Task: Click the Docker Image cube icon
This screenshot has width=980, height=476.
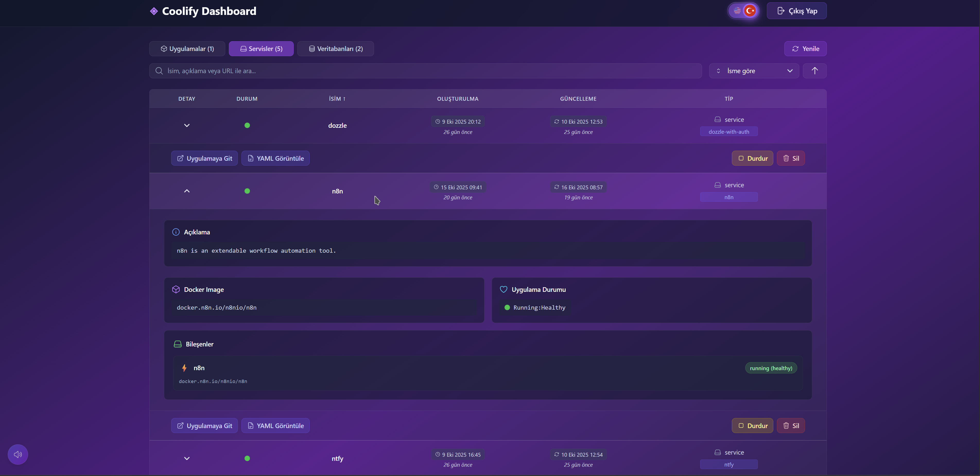Action: pos(176,290)
